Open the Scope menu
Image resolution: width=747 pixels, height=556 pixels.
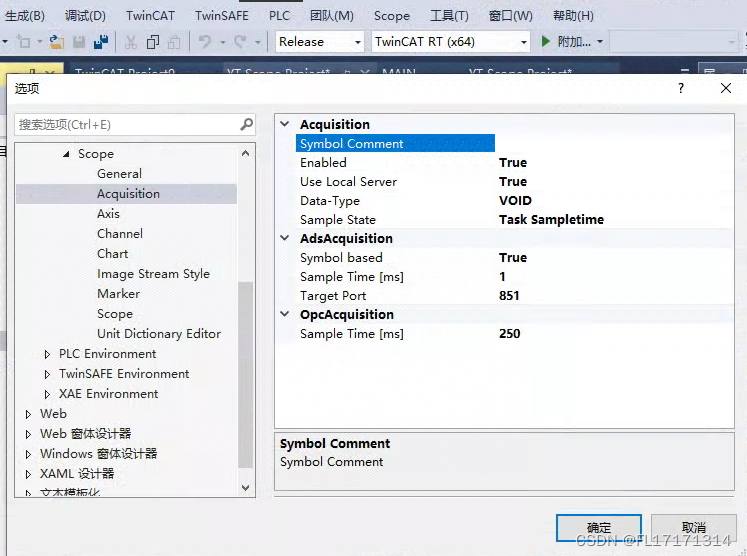point(392,16)
